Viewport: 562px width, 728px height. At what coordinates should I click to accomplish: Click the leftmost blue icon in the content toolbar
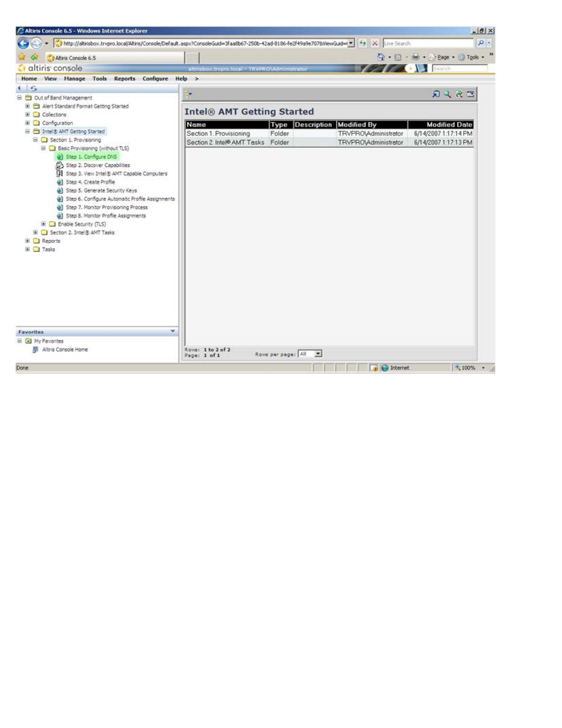tap(436, 94)
